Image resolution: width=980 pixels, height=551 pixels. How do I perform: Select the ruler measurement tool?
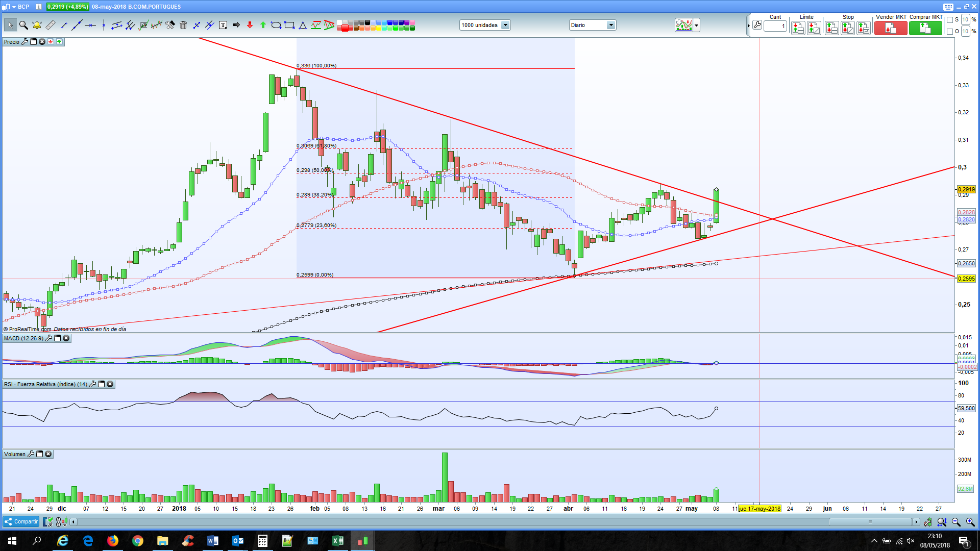tap(50, 25)
